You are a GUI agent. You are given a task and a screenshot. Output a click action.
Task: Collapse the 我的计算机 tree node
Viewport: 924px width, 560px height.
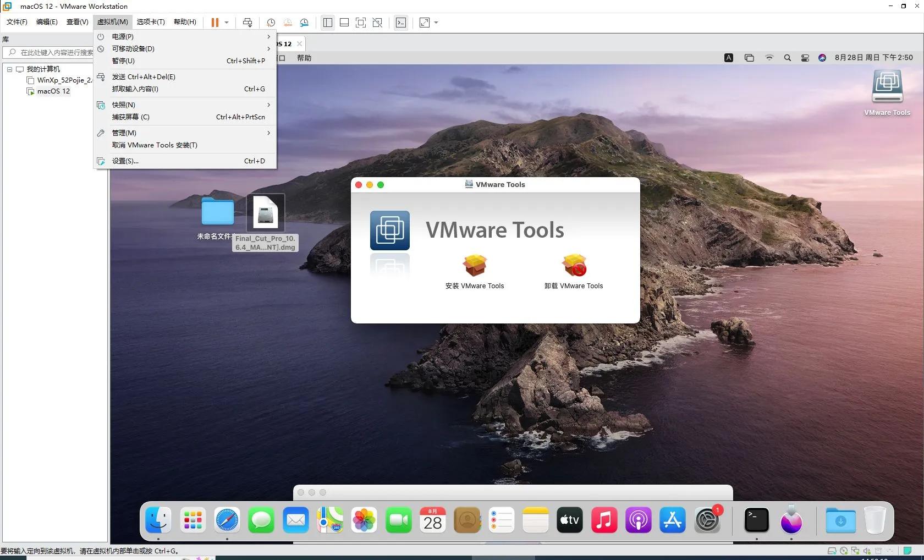[x=9, y=69]
